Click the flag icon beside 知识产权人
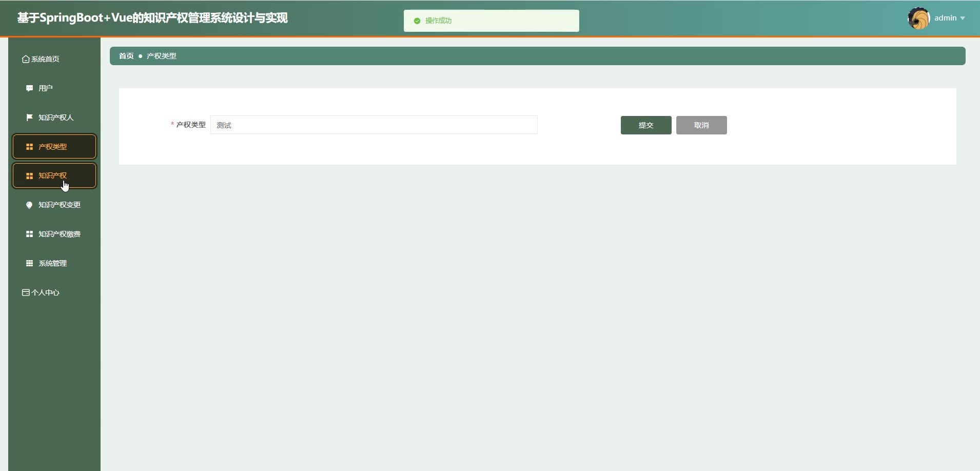Image resolution: width=980 pixels, height=471 pixels. pyautogui.click(x=29, y=117)
